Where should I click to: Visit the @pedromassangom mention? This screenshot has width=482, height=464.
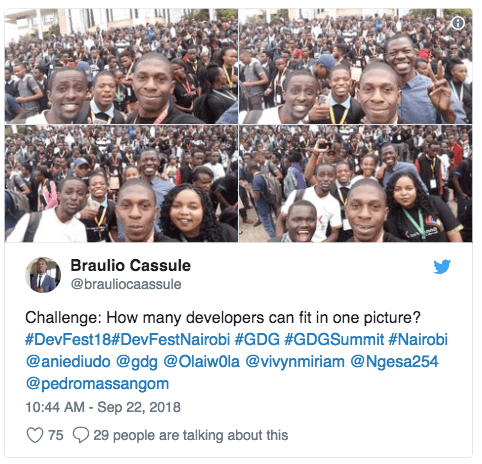pyautogui.click(x=97, y=384)
